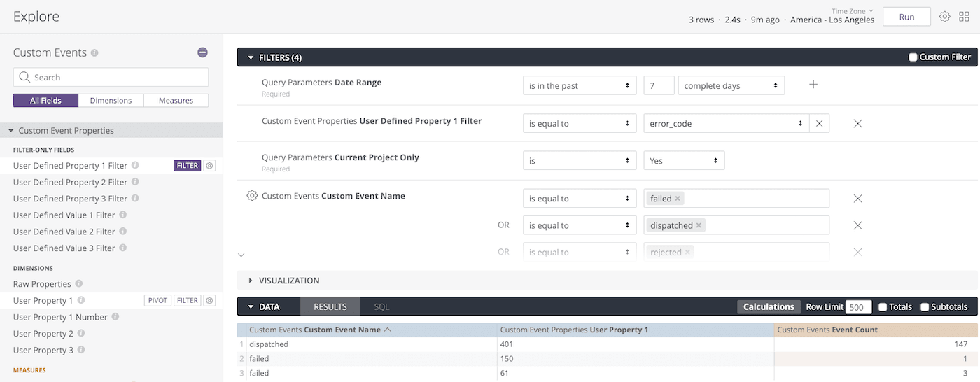This screenshot has height=382, width=980.
Task: Enable the Subtotals checkbox
Action: [x=925, y=306]
